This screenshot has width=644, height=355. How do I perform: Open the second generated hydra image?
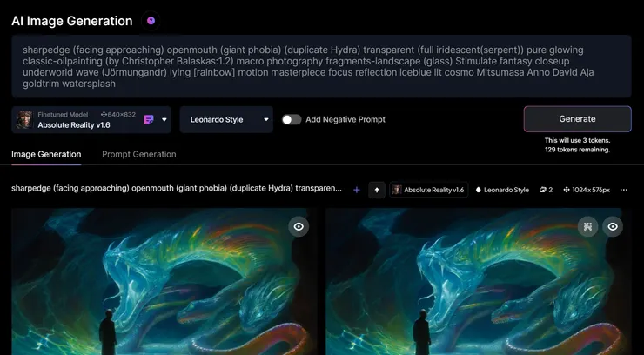(x=479, y=282)
